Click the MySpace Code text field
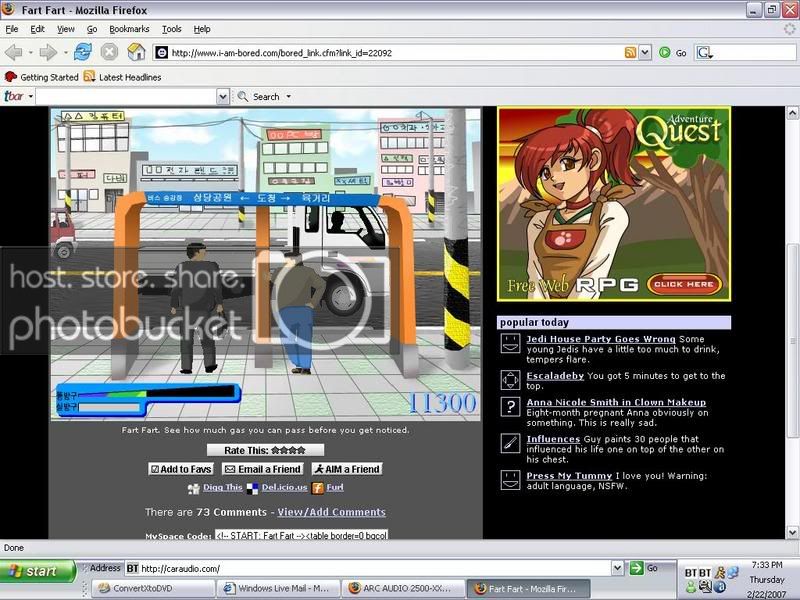The height and width of the screenshot is (600, 800). (302, 535)
